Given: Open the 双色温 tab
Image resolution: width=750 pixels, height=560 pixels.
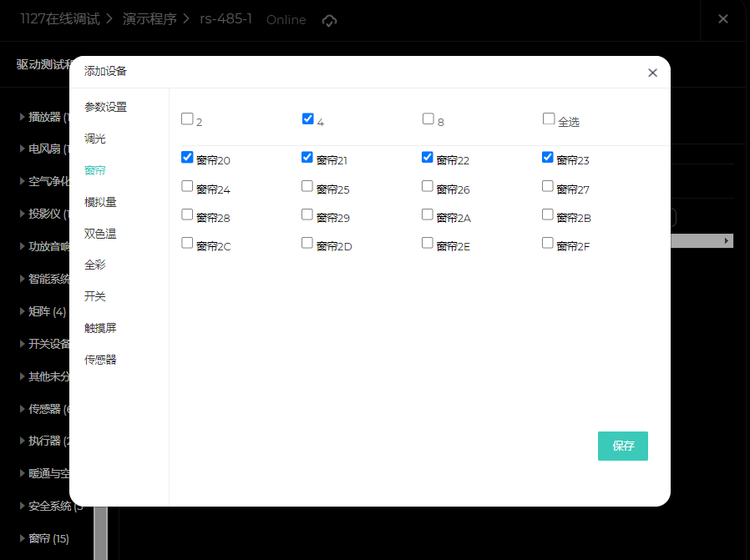Looking at the screenshot, I should point(100,234).
